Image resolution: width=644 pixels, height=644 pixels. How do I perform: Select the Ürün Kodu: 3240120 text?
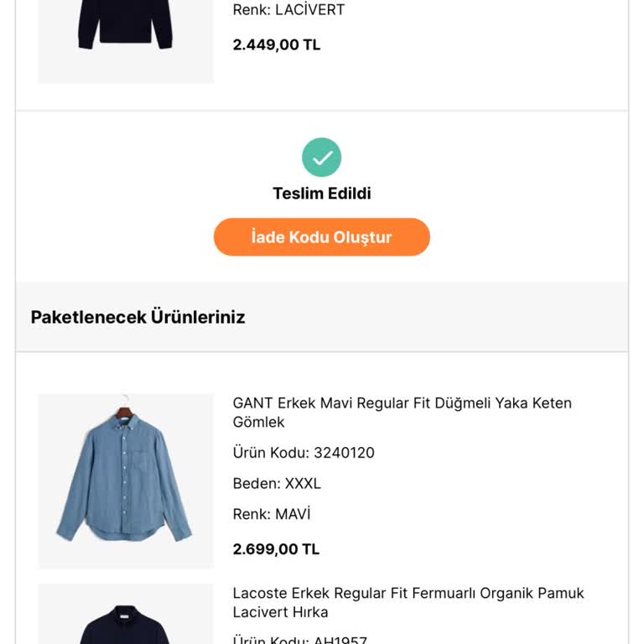click(304, 453)
